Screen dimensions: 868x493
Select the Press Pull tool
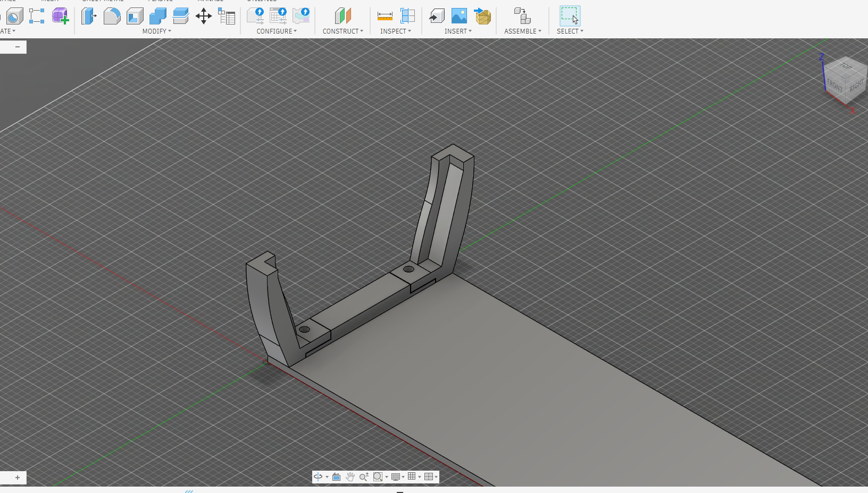(89, 16)
